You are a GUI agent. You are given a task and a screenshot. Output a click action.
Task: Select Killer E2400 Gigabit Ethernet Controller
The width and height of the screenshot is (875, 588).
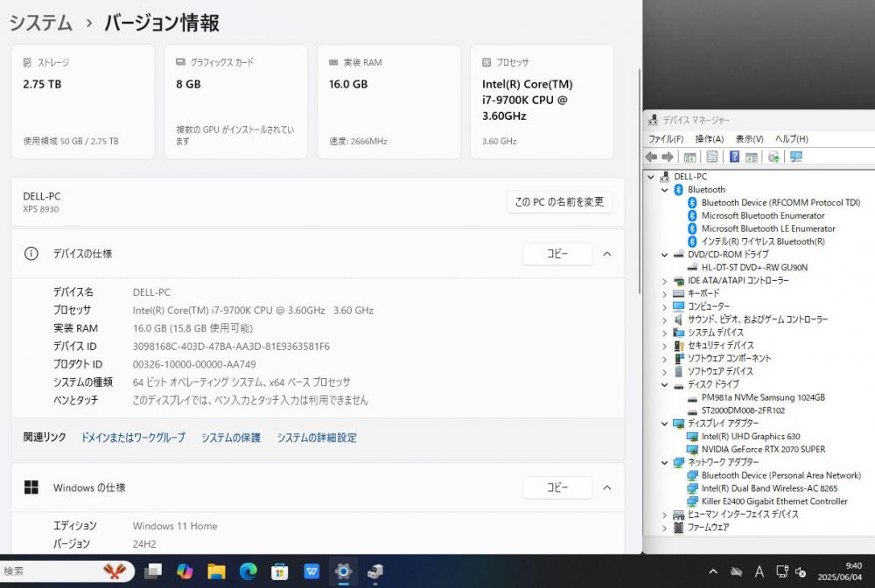coord(774,501)
